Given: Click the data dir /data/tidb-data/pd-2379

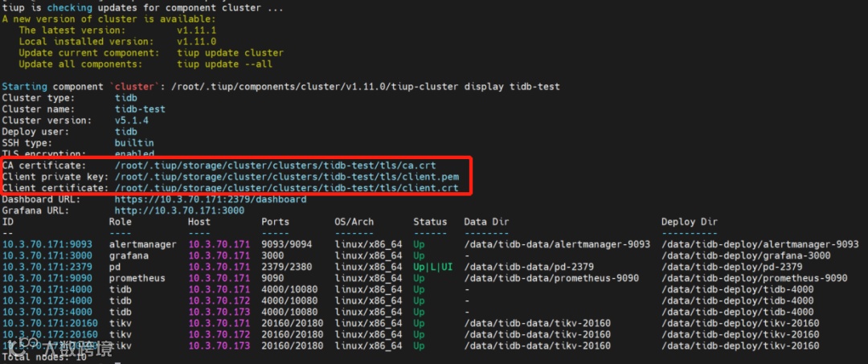Looking at the screenshot, I should pos(529,267).
